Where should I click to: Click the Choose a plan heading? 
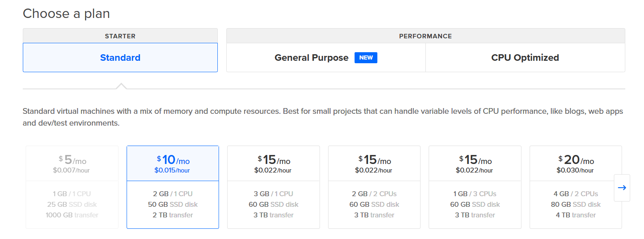click(66, 13)
